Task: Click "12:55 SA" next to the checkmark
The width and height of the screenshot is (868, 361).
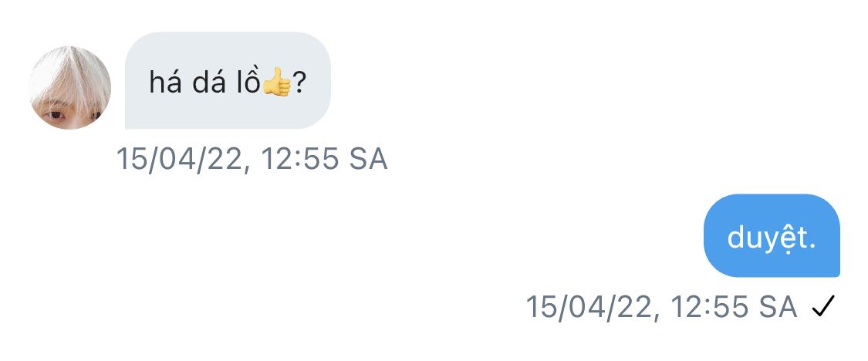Action: pyautogui.click(x=734, y=307)
